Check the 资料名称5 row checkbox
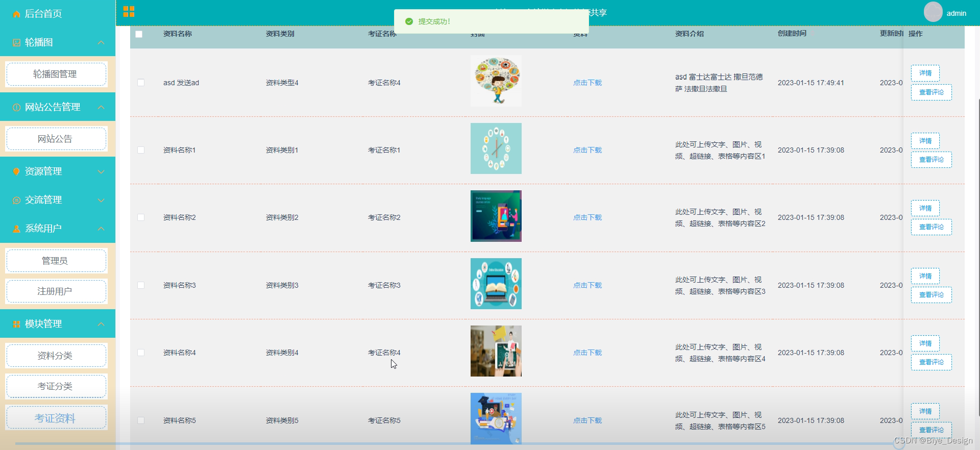The image size is (980, 450). pos(141,420)
